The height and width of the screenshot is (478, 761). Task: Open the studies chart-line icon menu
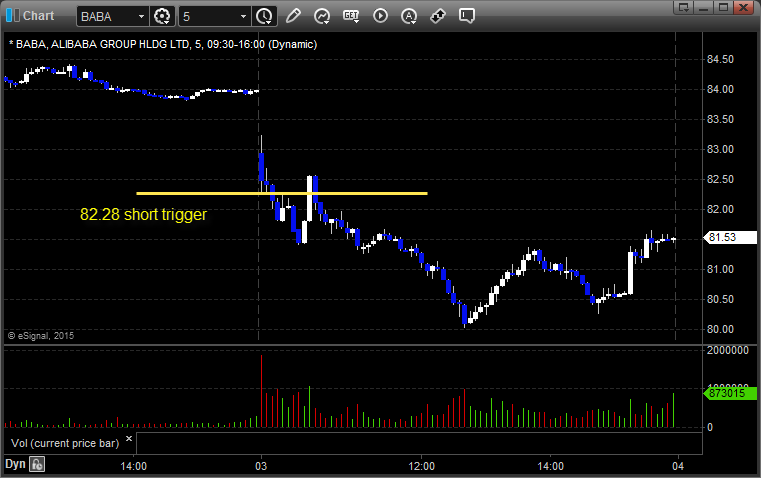[x=322, y=16]
